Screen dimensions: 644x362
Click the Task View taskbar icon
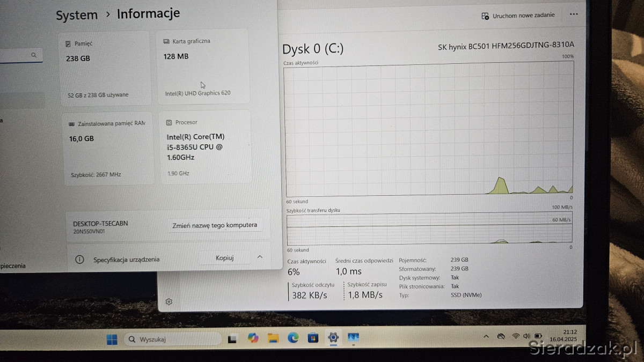tap(232, 339)
